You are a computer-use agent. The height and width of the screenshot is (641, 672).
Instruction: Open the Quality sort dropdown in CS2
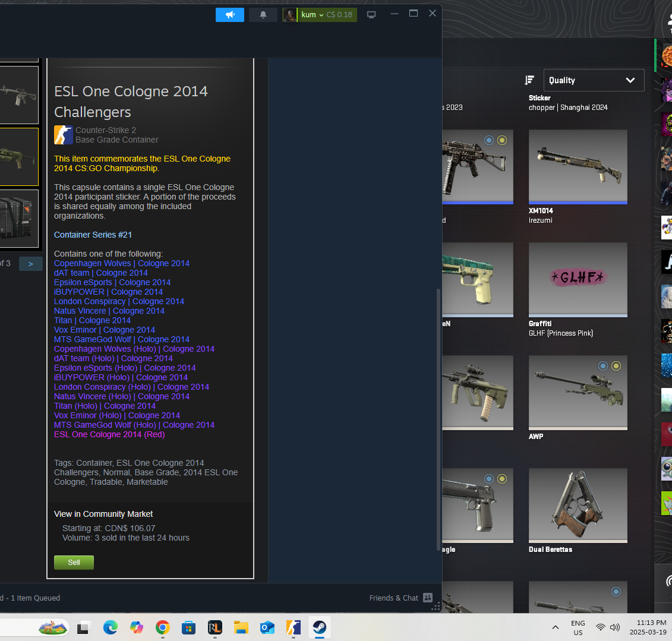click(x=594, y=80)
